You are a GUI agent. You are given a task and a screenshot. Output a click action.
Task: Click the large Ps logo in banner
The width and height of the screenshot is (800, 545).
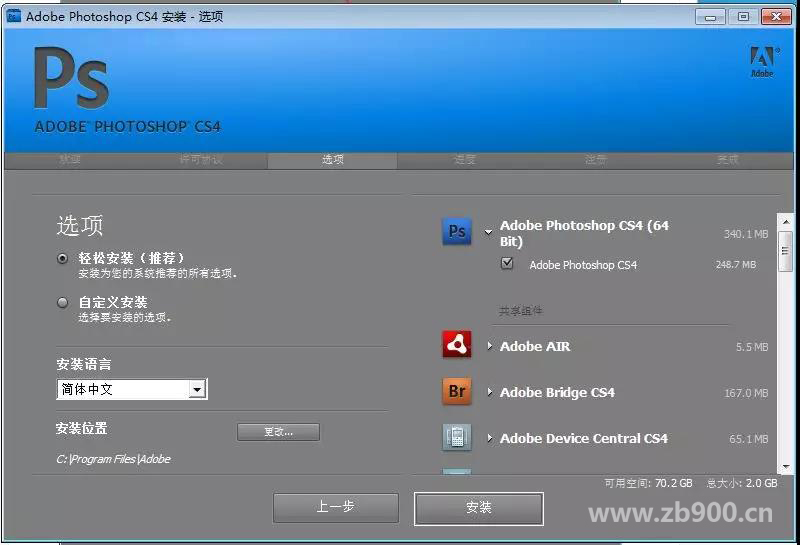pos(70,80)
